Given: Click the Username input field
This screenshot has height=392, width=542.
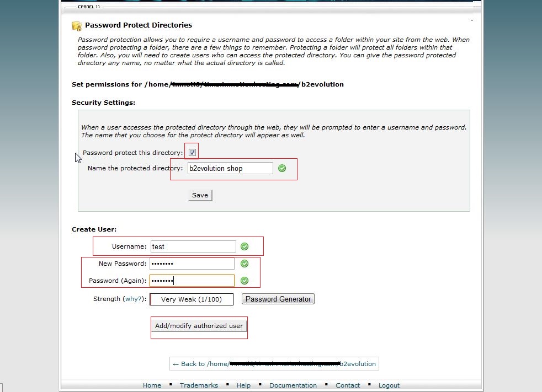Looking at the screenshot, I should (193, 246).
